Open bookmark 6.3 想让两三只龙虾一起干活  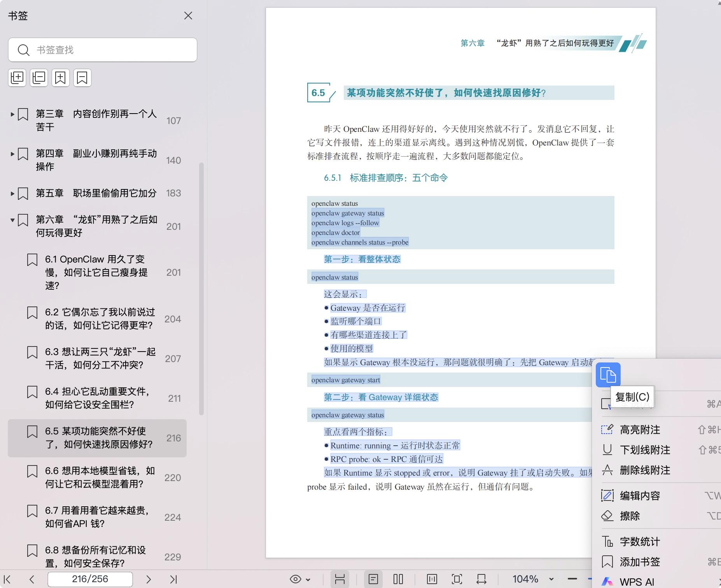(x=100, y=358)
